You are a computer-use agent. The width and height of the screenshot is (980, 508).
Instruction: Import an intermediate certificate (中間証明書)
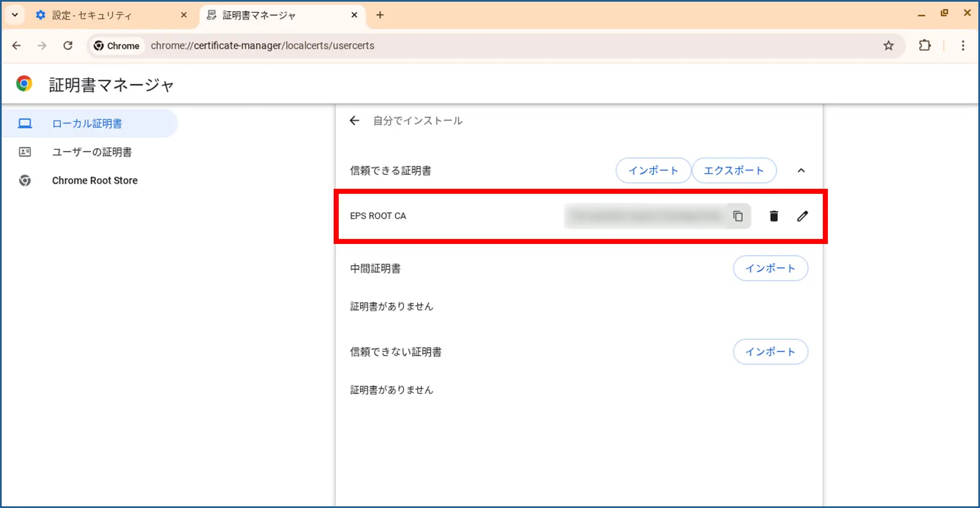coord(770,268)
